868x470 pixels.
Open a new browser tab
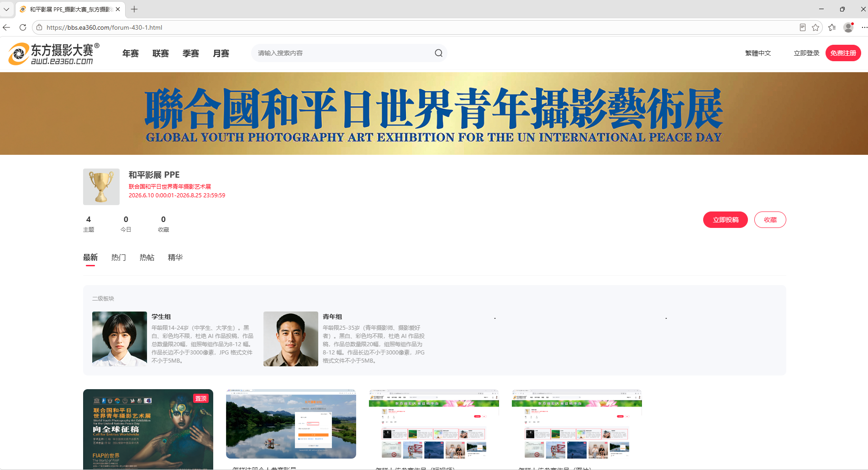[134, 9]
